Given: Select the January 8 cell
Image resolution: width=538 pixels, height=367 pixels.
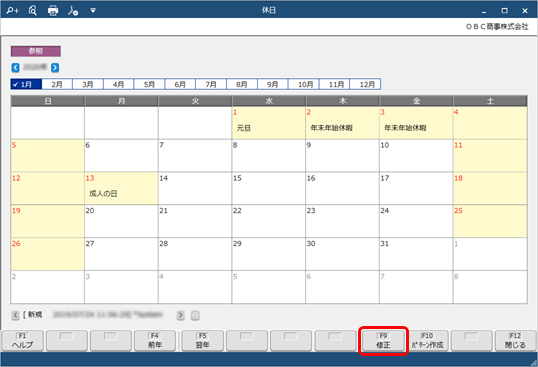Looking at the screenshot, I should tap(269, 156).
